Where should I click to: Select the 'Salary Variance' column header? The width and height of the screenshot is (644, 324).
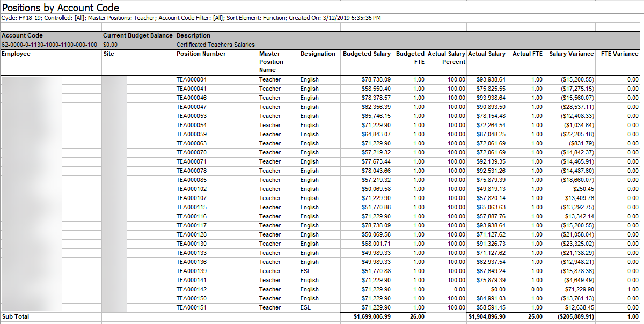coord(572,54)
